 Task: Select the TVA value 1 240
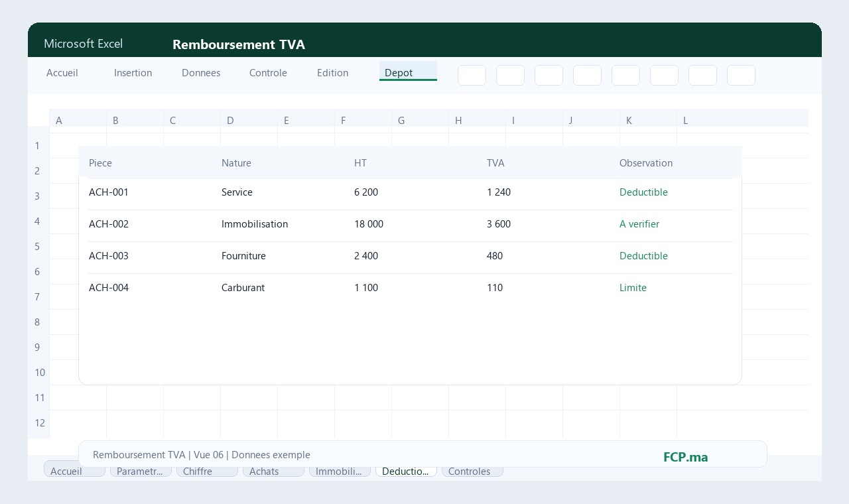click(x=499, y=192)
